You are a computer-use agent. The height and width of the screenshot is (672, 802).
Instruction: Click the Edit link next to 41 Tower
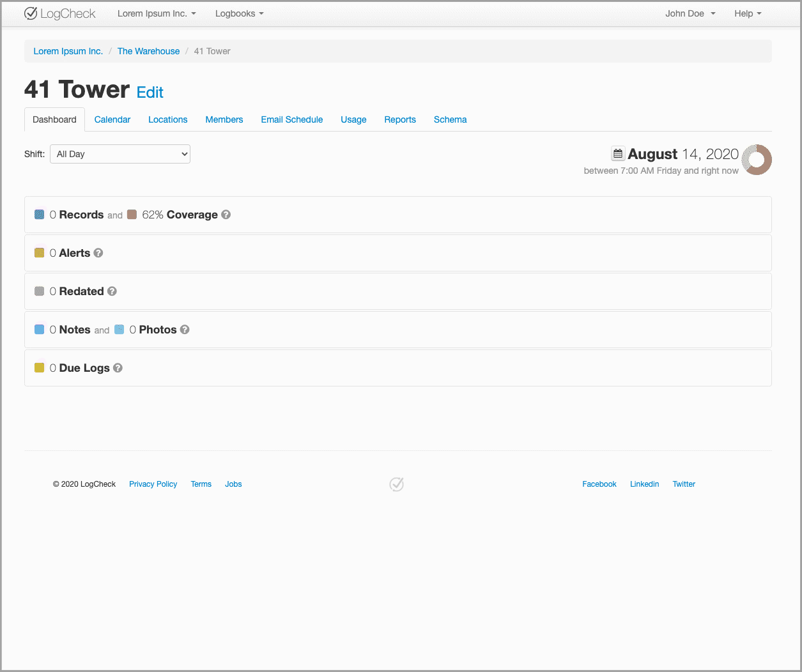pos(150,93)
